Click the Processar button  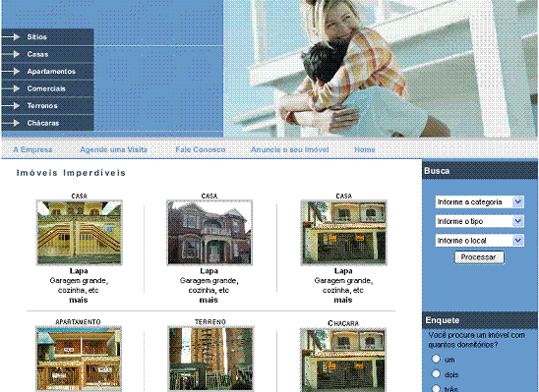[480, 257]
